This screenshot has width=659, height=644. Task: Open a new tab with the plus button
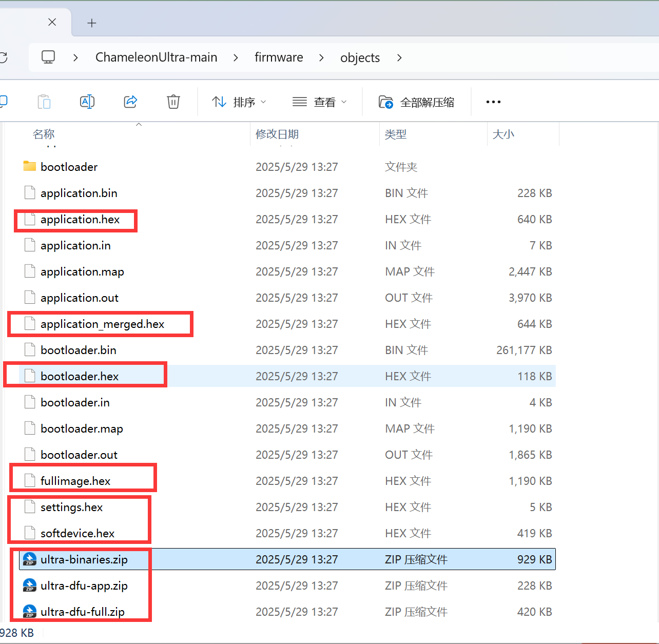(91, 23)
